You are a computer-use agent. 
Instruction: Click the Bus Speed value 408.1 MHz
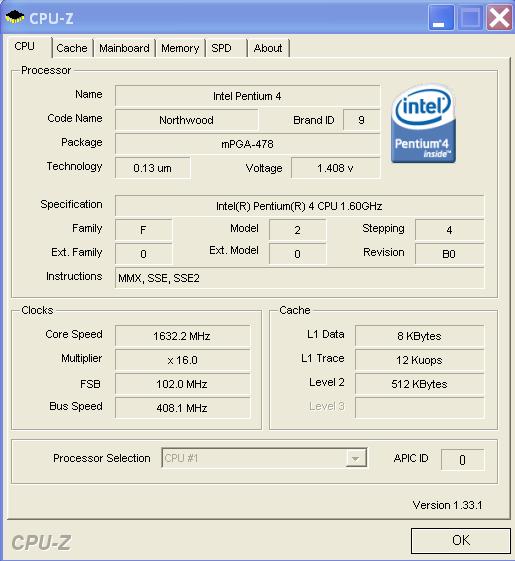(x=182, y=408)
